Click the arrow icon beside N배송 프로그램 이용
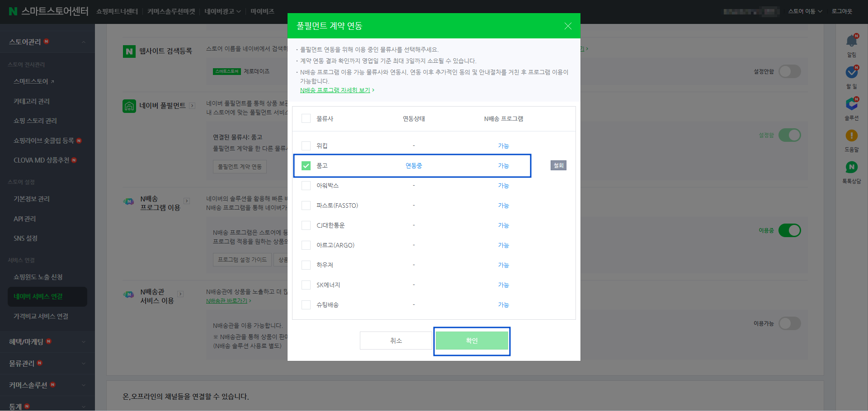Viewport: 868px width, 411px height. 187,201
